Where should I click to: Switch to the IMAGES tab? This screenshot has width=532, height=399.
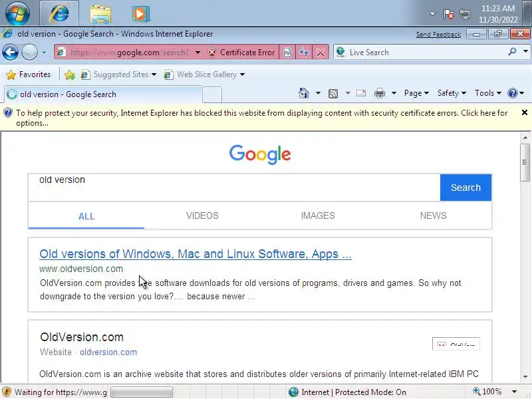tap(318, 215)
